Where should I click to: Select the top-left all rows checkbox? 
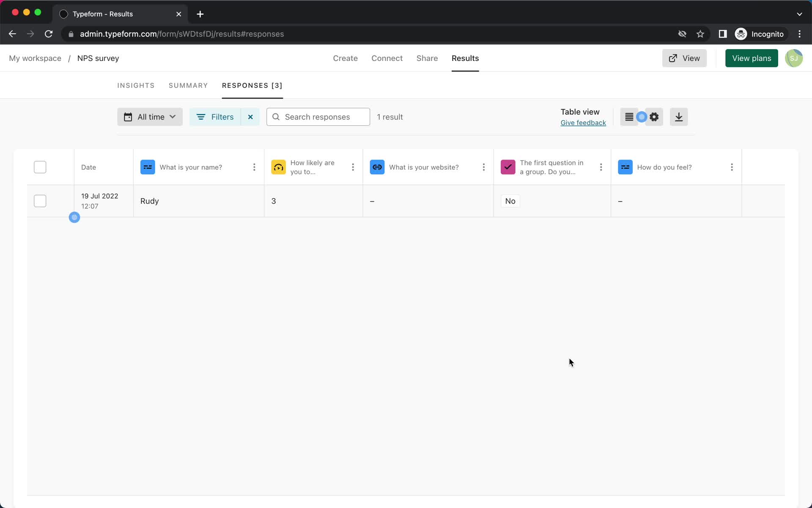coord(40,167)
